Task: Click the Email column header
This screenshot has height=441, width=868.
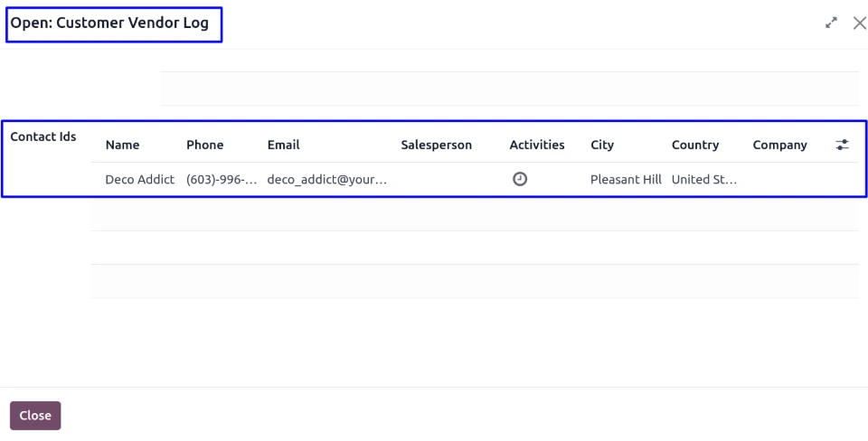Action: tap(283, 145)
